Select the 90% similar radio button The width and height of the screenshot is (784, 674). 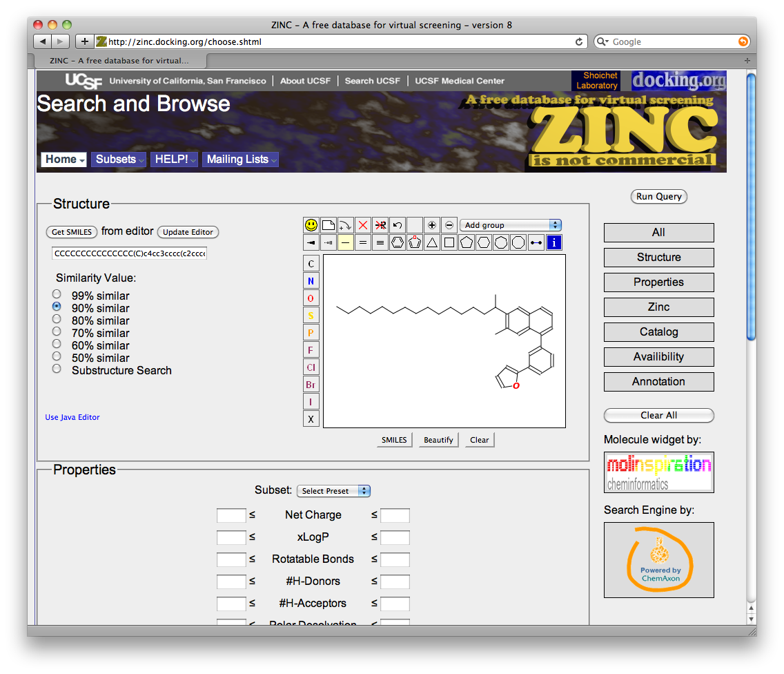click(57, 306)
